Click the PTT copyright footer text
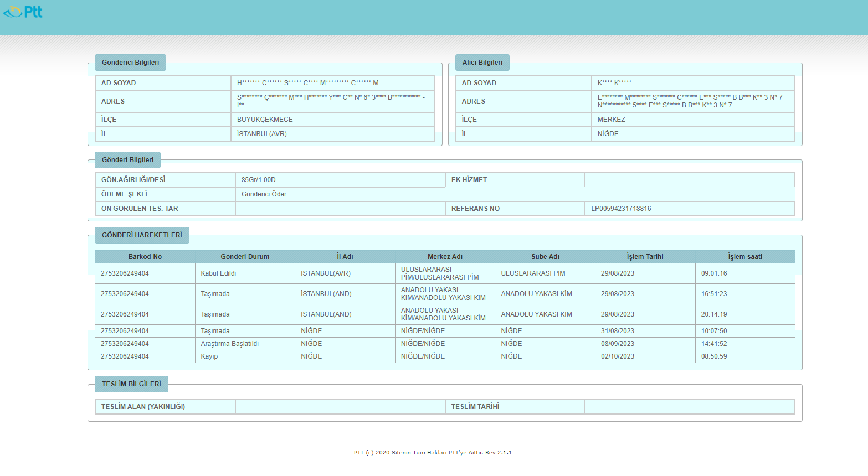Viewport: 868px width, 476px height. [433, 453]
